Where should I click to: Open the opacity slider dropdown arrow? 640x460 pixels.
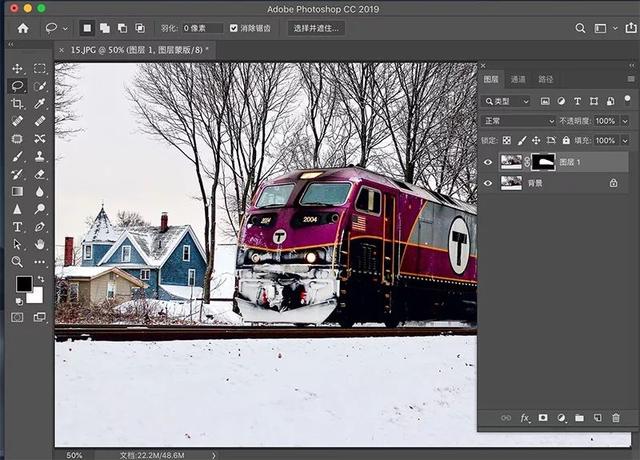point(625,121)
